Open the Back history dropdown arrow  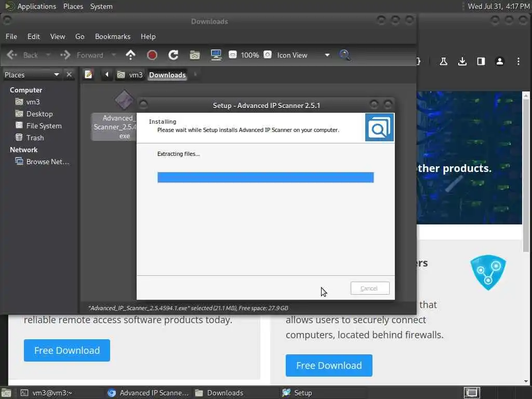48,55
